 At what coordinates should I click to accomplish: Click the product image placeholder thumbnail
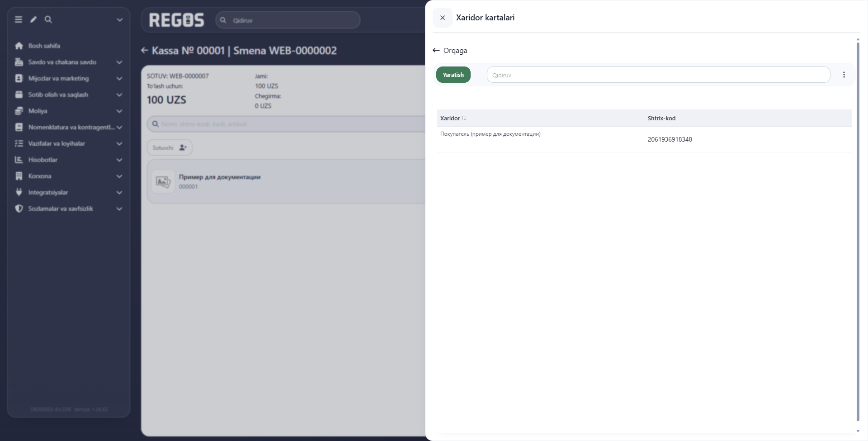click(x=163, y=181)
